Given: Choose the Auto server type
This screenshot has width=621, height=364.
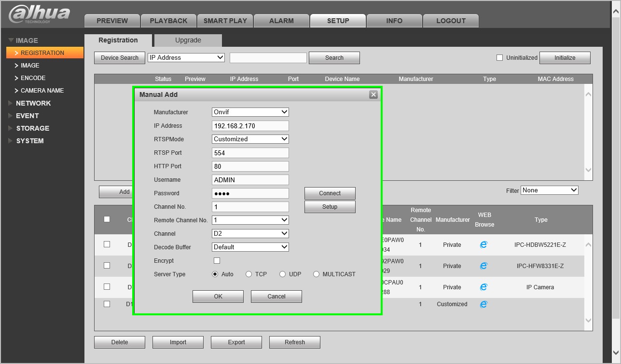Looking at the screenshot, I should pyautogui.click(x=215, y=274).
